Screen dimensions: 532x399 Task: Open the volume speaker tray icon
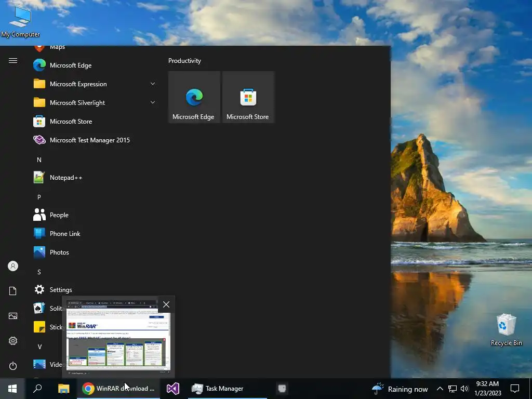pos(464,389)
